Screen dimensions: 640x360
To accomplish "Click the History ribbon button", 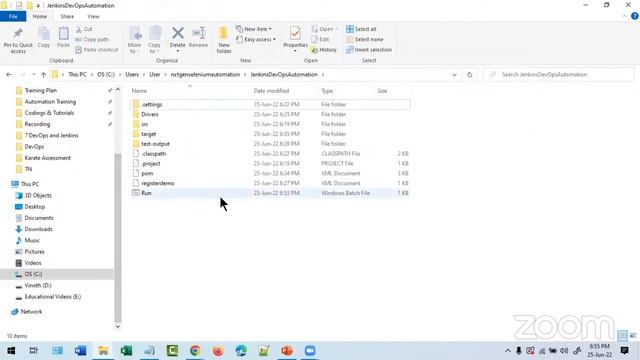I will tap(324, 50).
